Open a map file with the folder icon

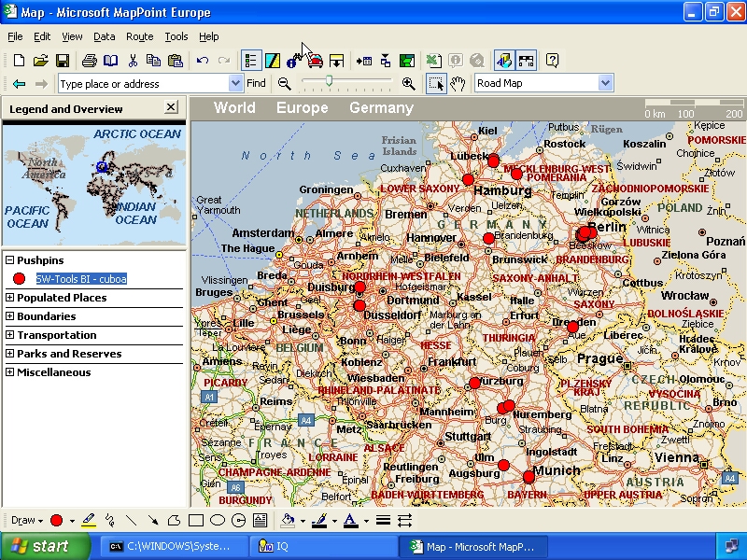click(40, 61)
